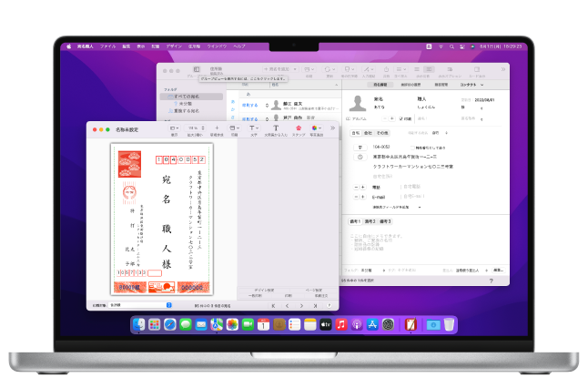Screen dimensions: 588x388
Task: Go to the next addressee arrow
Action: point(303,305)
